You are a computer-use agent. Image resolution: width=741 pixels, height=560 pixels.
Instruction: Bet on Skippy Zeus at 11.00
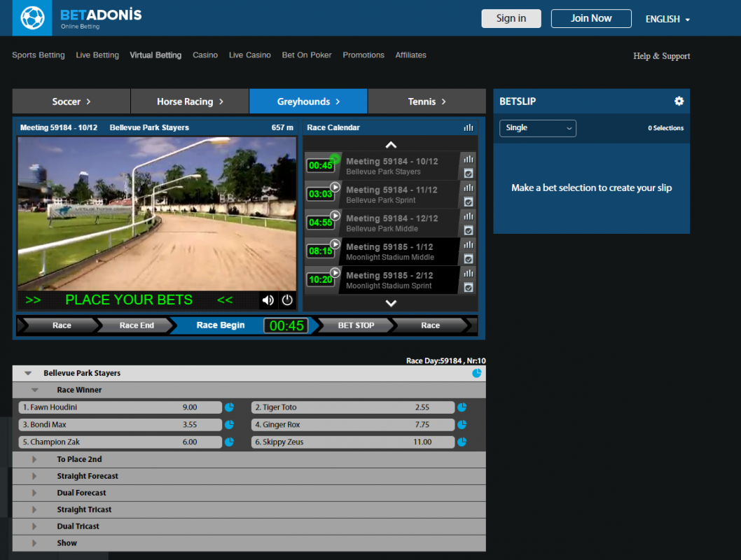[x=353, y=442]
